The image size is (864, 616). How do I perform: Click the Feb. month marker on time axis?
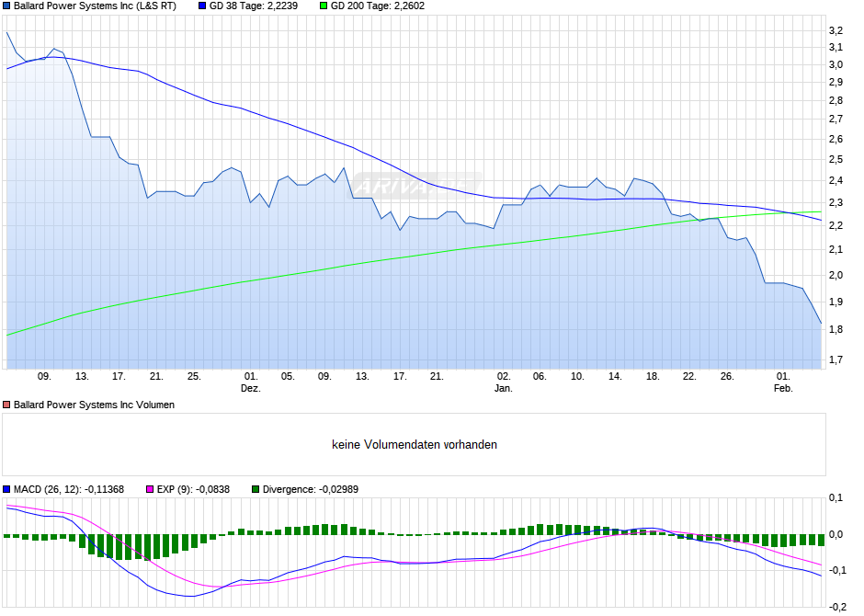pos(782,388)
